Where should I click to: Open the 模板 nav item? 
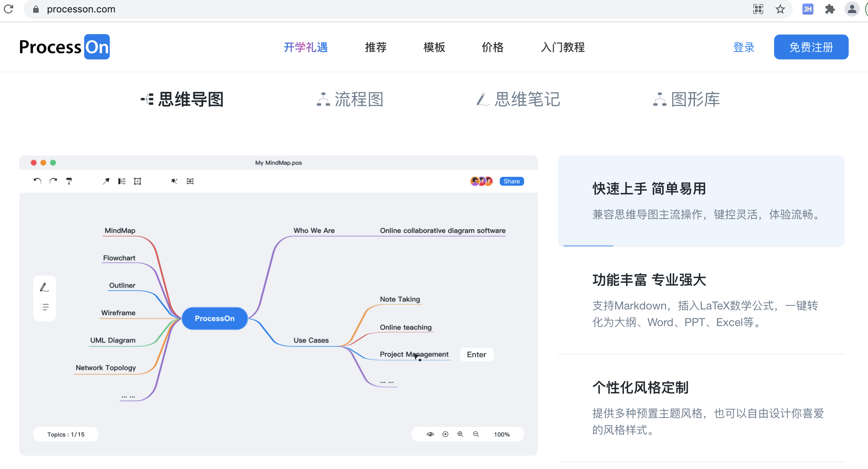tap(434, 47)
